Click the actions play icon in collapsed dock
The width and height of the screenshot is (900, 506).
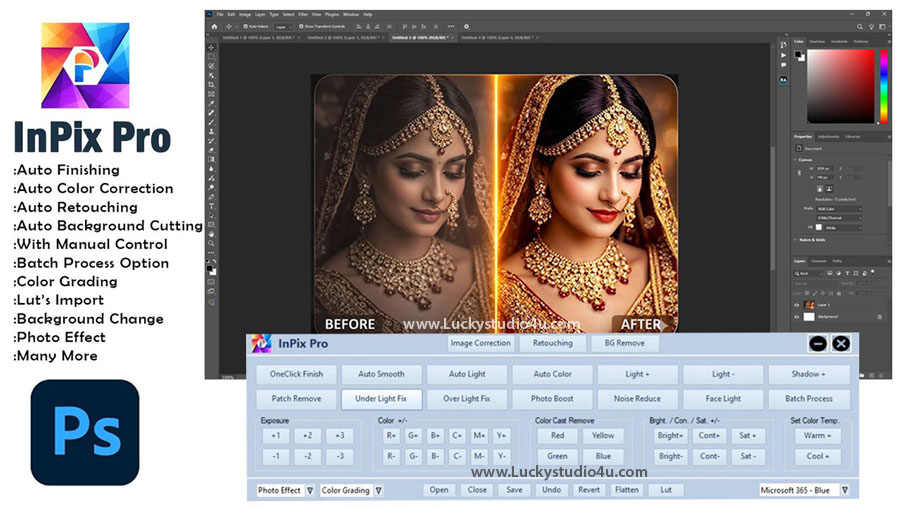(x=783, y=55)
